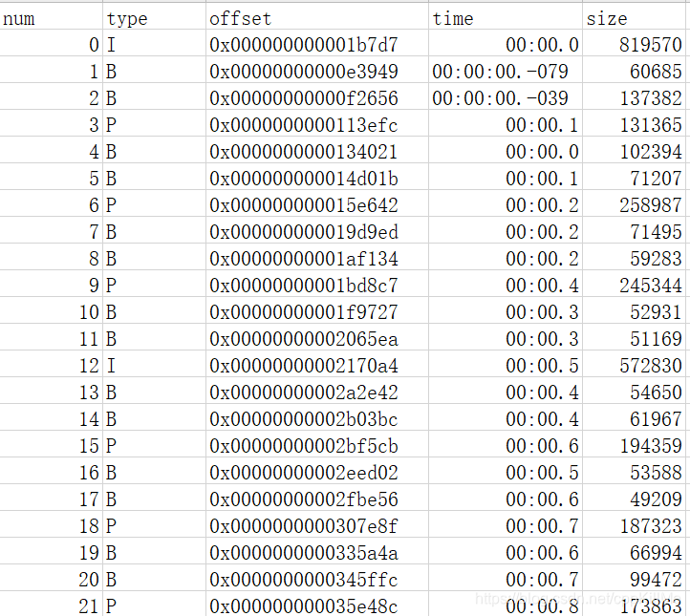Select size cell 137382
Screen dimensions: 690x616
[x=634, y=98]
